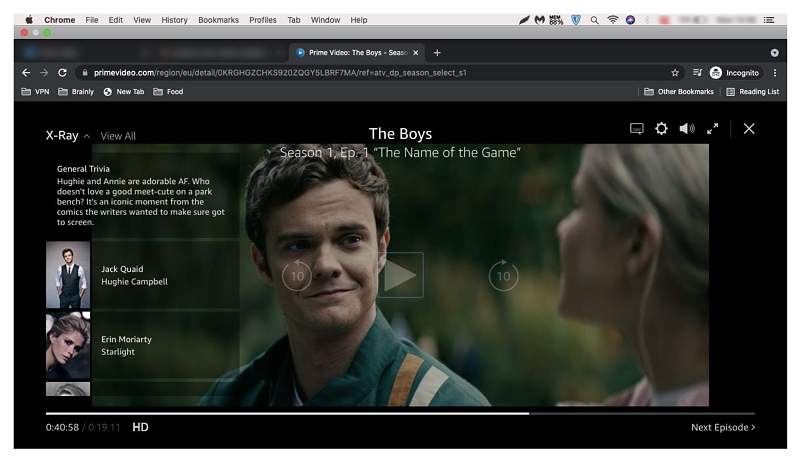Open Wi-Fi status menu
The height and width of the screenshot is (462, 806).
[x=612, y=20]
